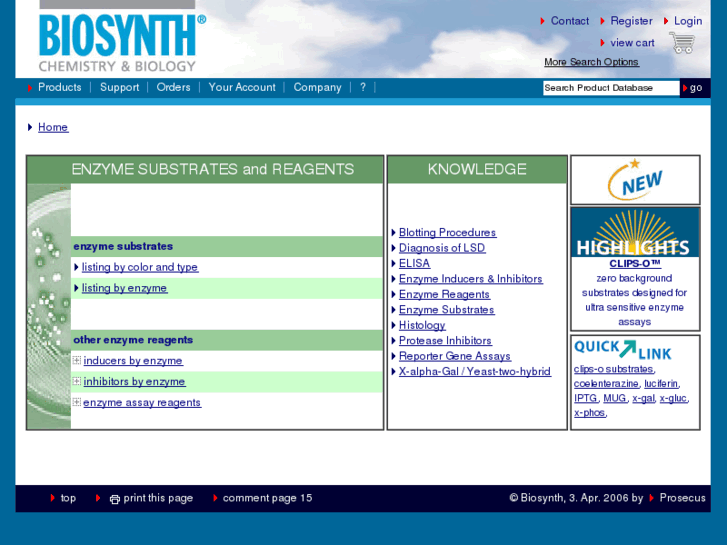Open MUG quick link
The image size is (727, 545).
click(614, 398)
